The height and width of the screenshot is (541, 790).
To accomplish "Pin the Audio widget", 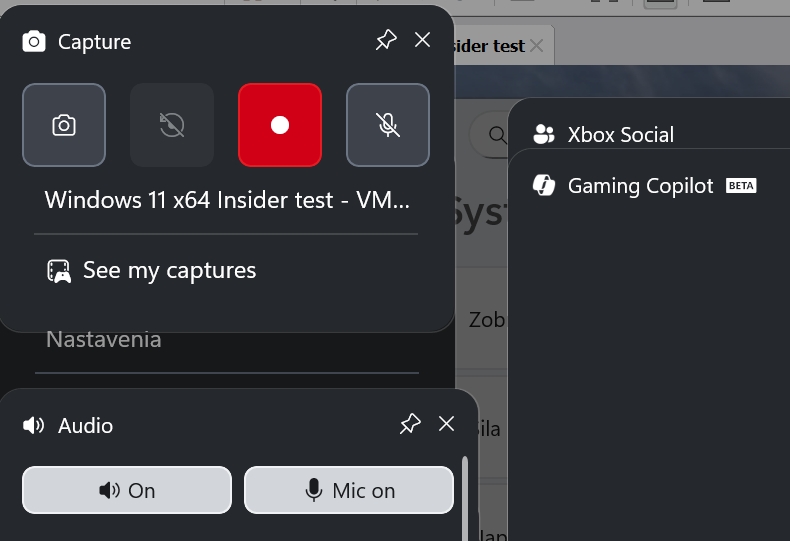I will pyautogui.click(x=410, y=424).
